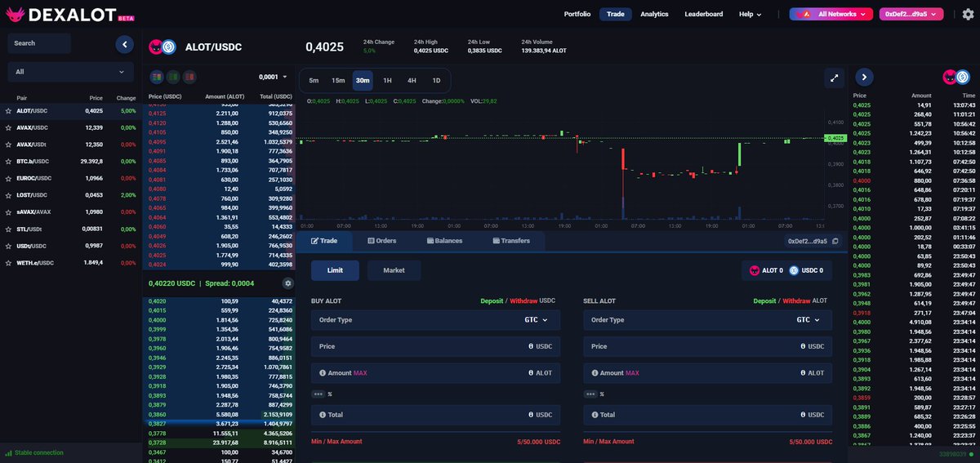This screenshot has width=980, height=463.
Task: Open the Leaderboard page
Action: [703, 14]
